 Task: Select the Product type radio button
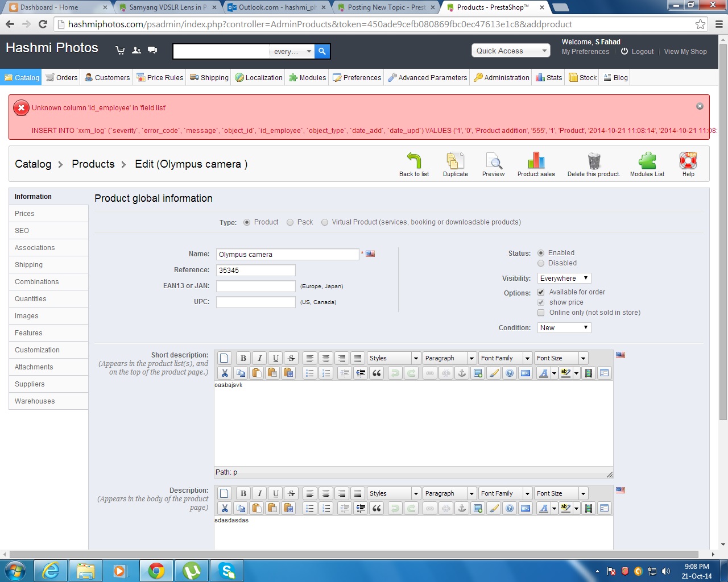click(x=247, y=222)
